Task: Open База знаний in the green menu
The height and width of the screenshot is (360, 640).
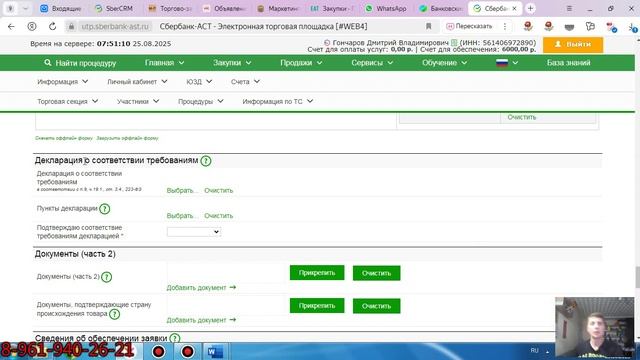Action: click(x=568, y=63)
